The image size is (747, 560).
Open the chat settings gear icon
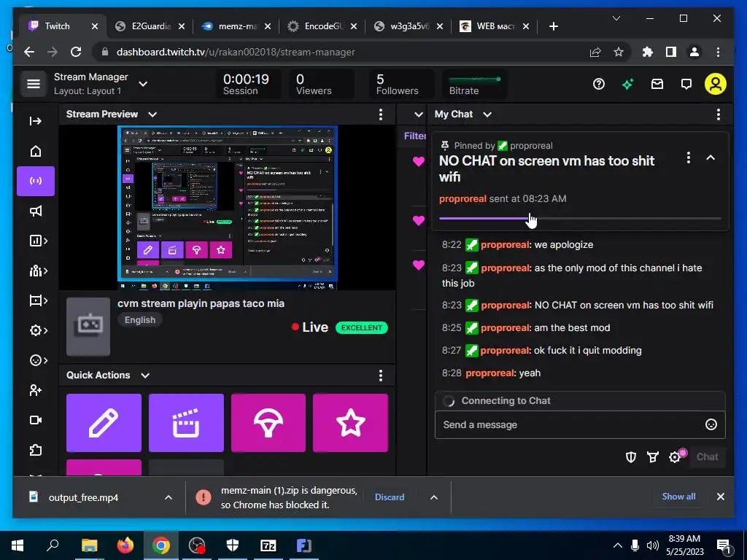675,457
